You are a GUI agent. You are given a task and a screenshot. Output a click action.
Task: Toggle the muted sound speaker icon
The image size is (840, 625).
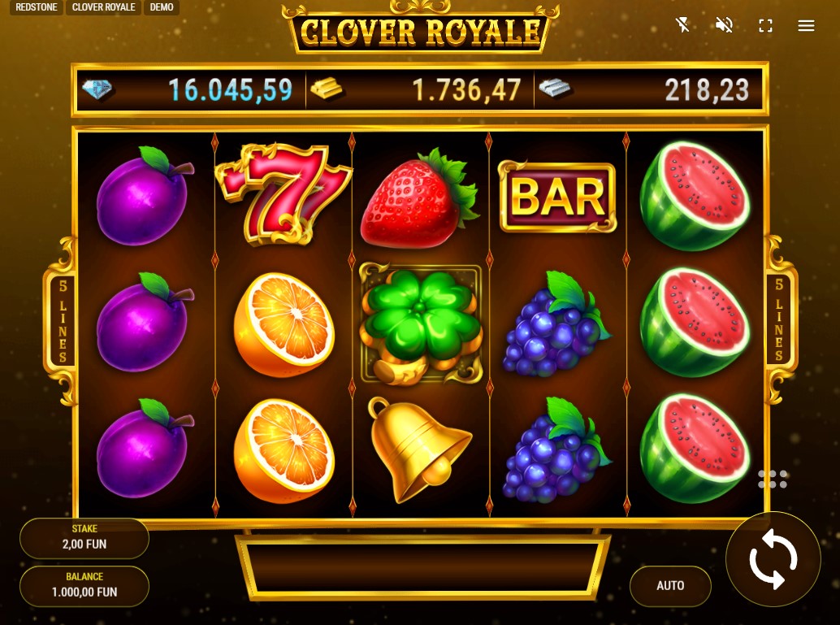(725, 24)
